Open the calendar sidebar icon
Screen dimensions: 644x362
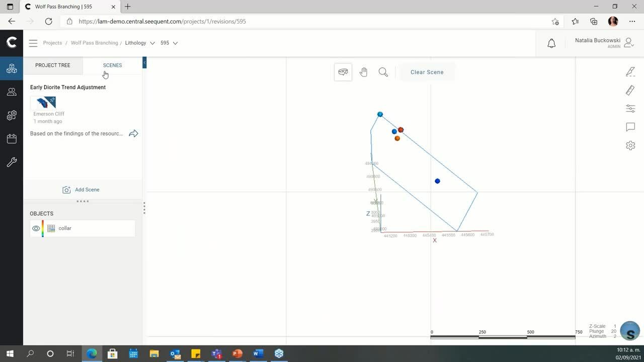pos(12,139)
